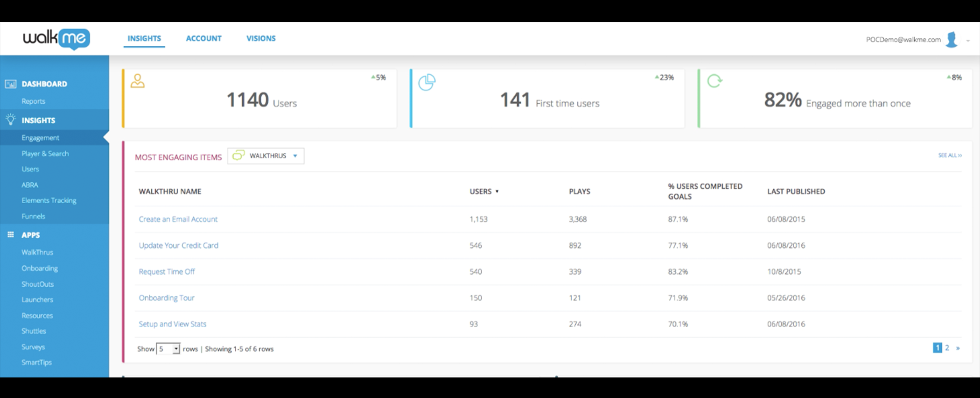Select Engagement in the sidebar

40,137
